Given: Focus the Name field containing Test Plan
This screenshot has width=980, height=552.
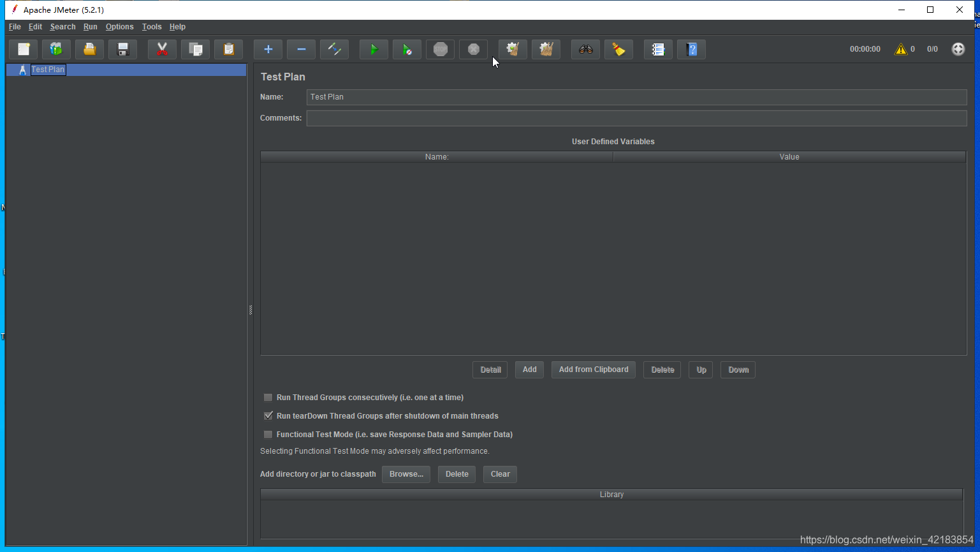Looking at the screenshot, I should point(636,97).
